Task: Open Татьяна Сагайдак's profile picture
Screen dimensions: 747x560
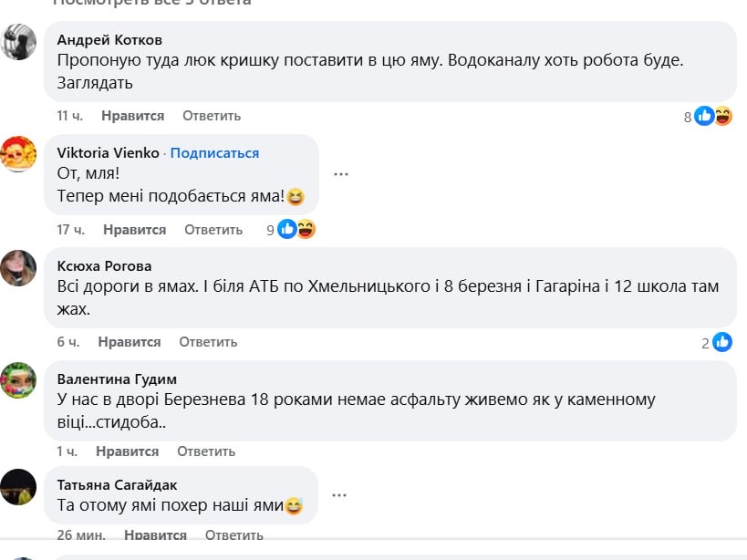Action: point(19,486)
